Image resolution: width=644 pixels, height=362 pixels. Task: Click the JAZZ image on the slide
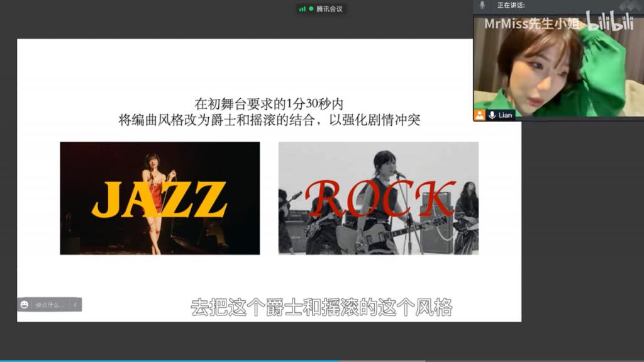[160, 198]
